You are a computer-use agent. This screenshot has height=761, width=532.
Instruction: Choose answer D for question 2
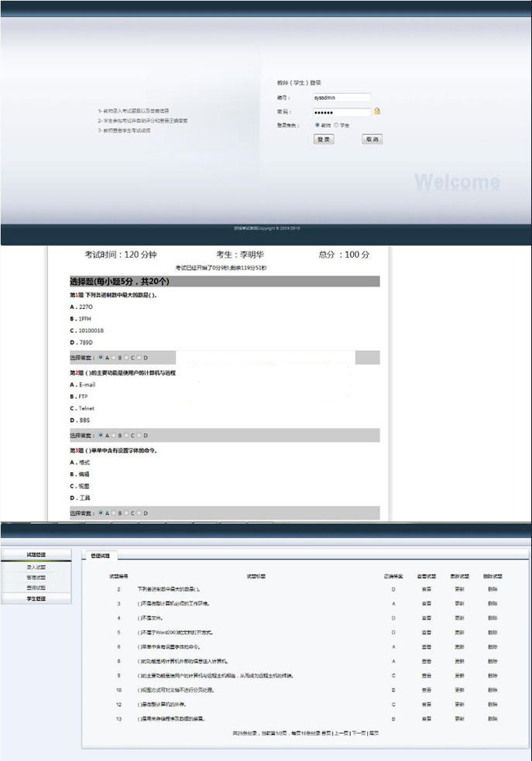(x=139, y=435)
